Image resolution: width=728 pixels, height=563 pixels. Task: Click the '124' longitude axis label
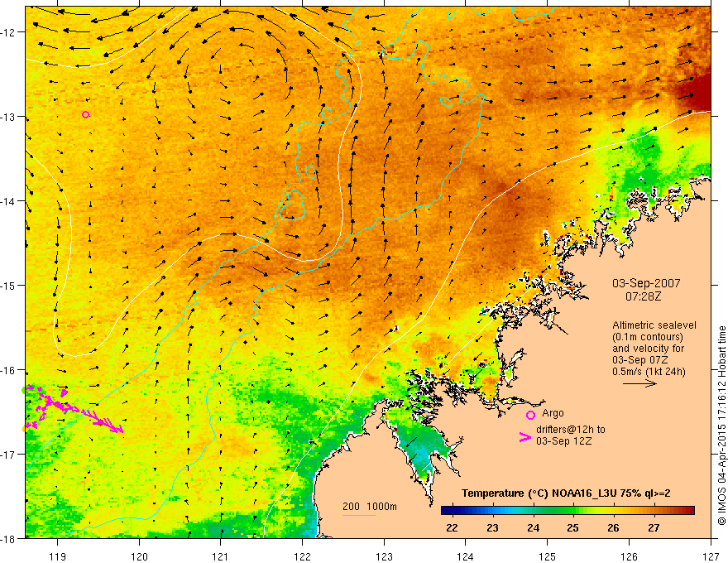coord(465,556)
